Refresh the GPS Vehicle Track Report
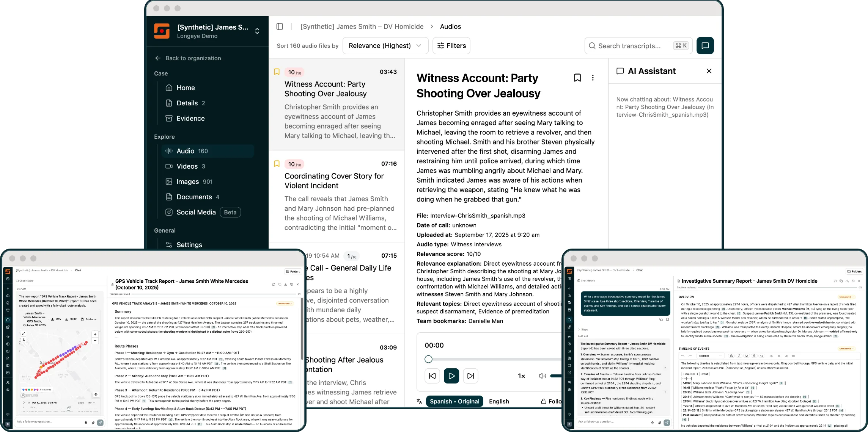This screenshot has width=868, height=432. point(274,284)
